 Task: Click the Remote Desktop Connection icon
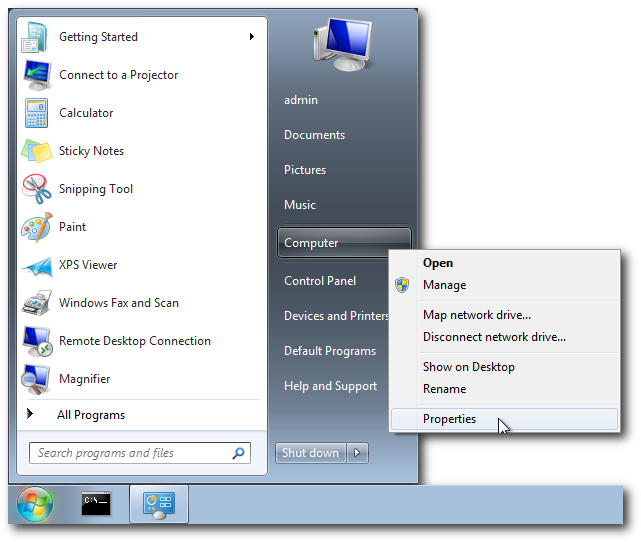tap(37, 341)
